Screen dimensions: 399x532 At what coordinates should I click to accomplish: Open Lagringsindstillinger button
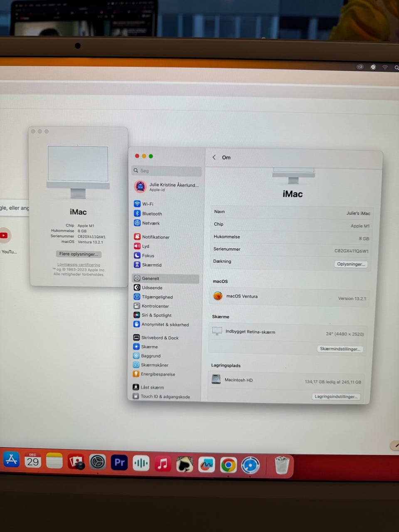coord(336,397)
